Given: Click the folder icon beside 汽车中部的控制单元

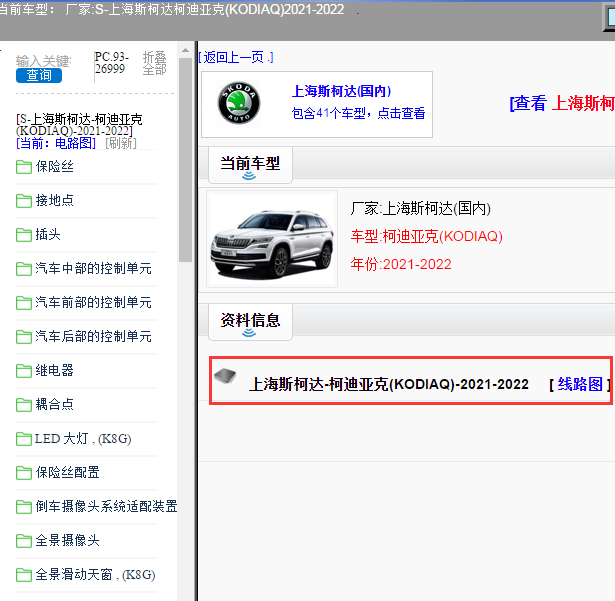Looking at the screenshot, I should [x=24, y=269].
